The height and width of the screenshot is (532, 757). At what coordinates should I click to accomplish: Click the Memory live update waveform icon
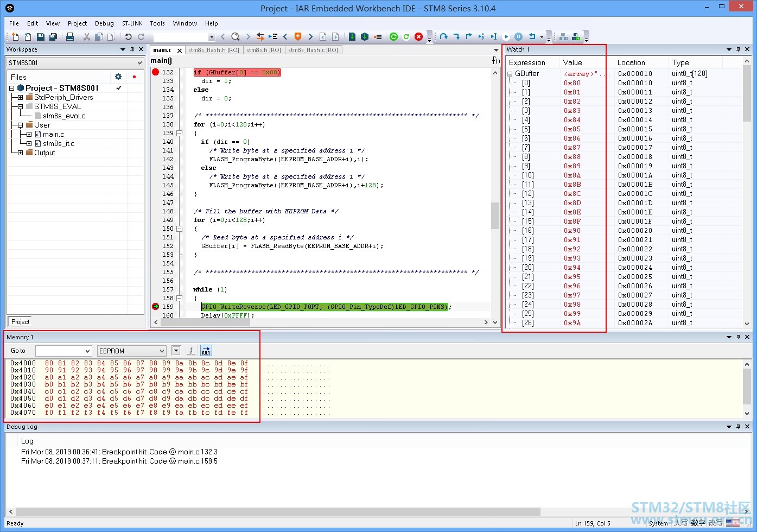coord(206,351)
